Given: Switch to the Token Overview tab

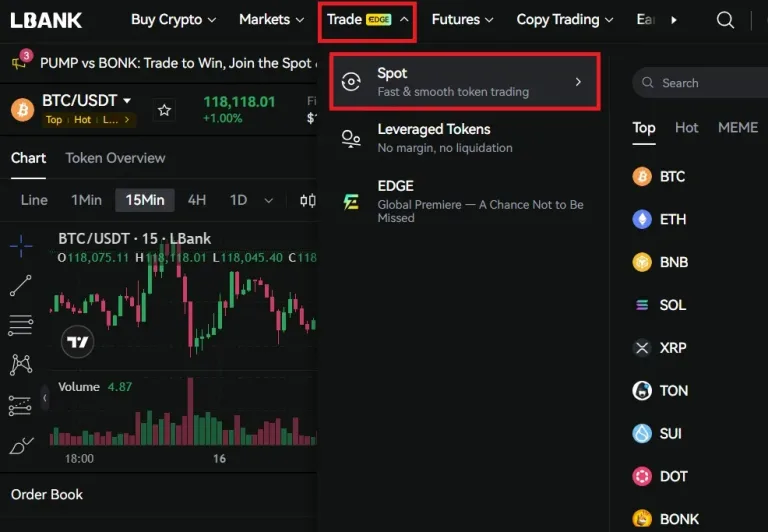Looking at the screenshot, I should (116, 158).
